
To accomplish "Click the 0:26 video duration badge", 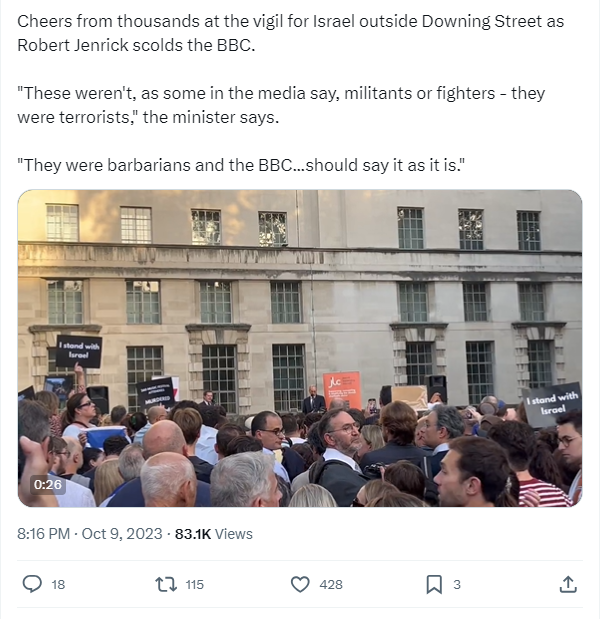I will tap(47, 485).
